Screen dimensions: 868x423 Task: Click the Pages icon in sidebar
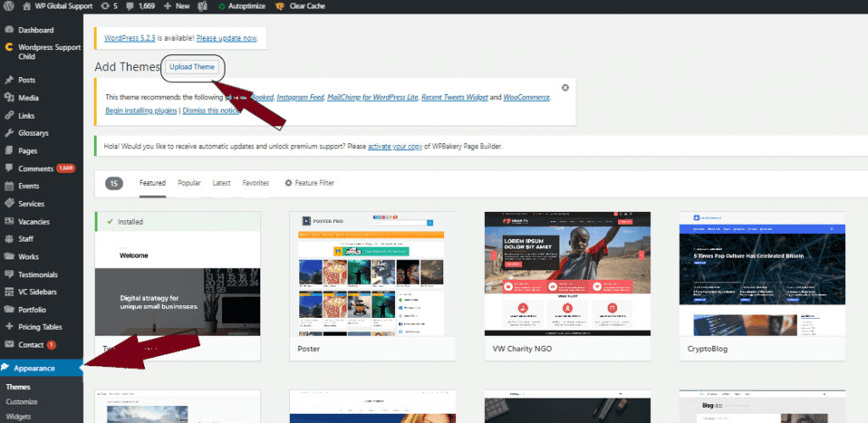point(8,151)
